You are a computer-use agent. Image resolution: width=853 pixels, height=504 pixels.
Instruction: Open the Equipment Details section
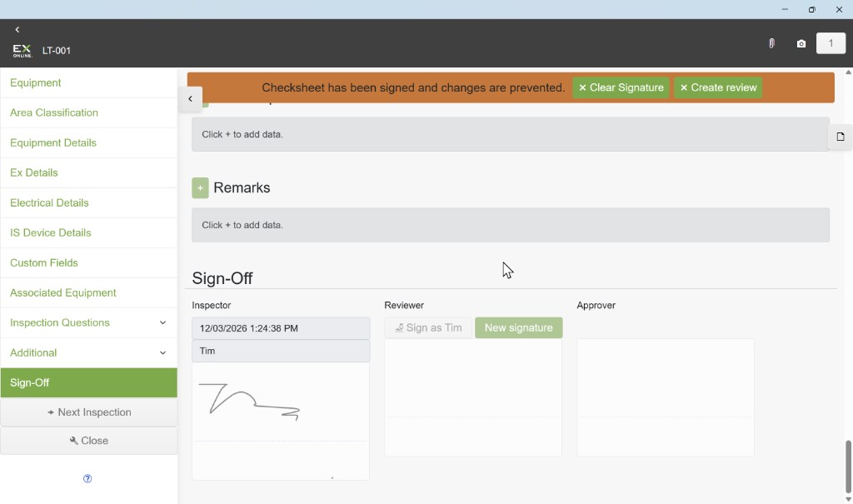(88, 142)
